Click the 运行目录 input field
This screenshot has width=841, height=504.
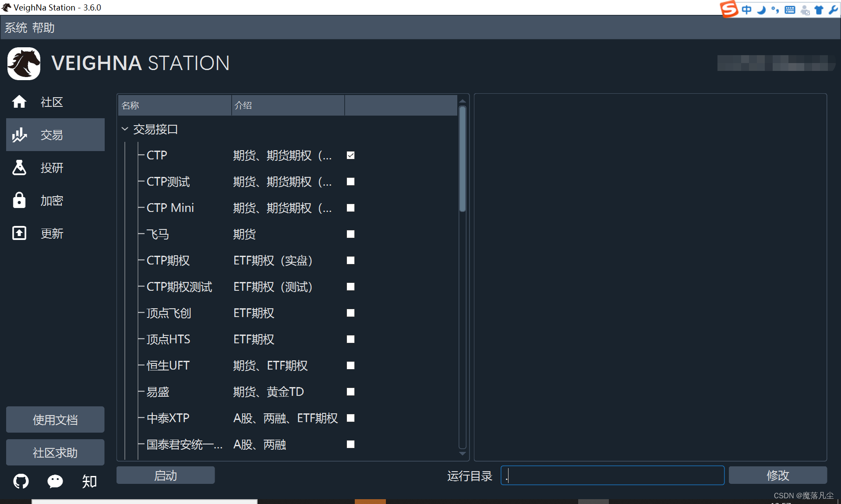pyautogui.click(x=612, y=476)
